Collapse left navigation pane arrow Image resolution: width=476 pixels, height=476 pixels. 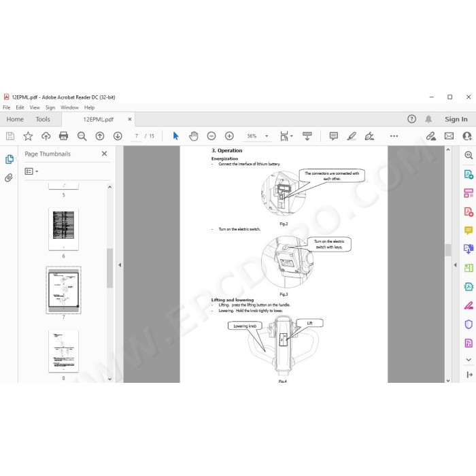coord(120,265)
